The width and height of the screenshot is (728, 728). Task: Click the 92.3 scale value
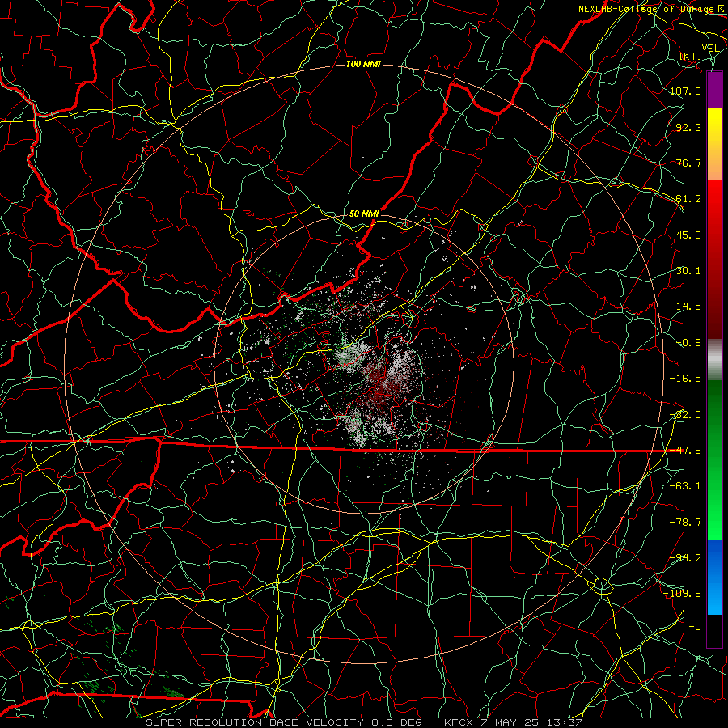point(688,127)
